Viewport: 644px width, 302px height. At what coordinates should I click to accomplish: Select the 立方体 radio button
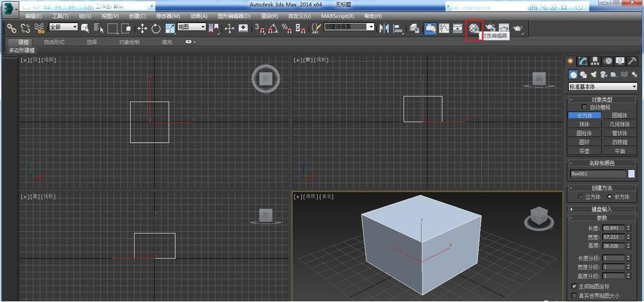(x=580, y=196)
